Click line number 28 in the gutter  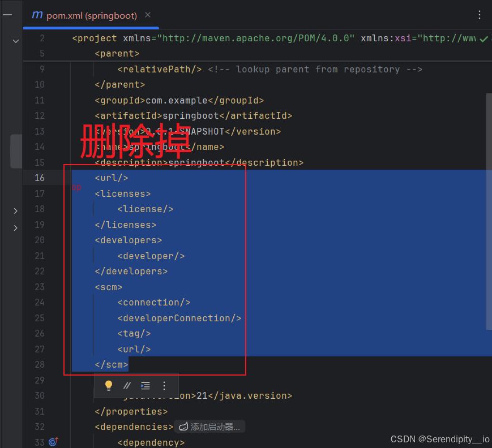tap(40, 364)
